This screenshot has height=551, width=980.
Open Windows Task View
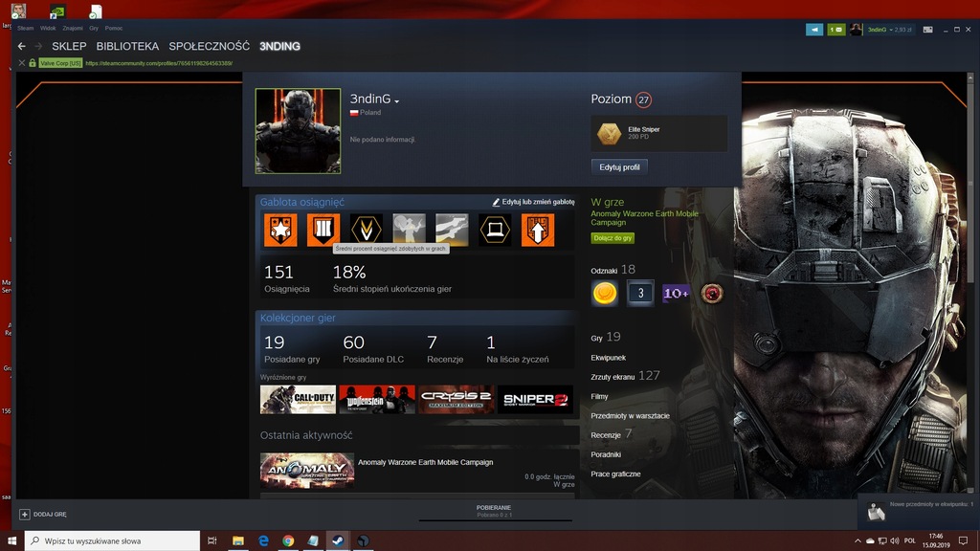point(212,540)
